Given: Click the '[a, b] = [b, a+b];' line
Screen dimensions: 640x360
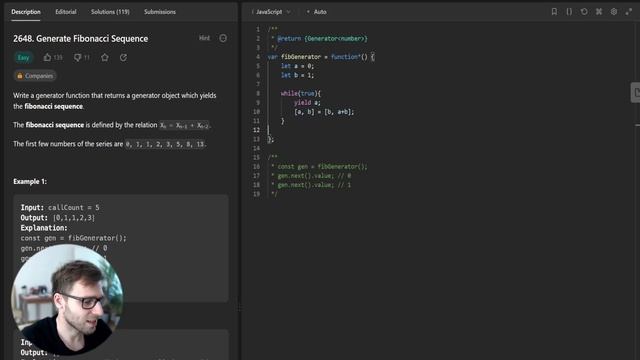Looking at the screenshot, I should (x=324, y=112).
